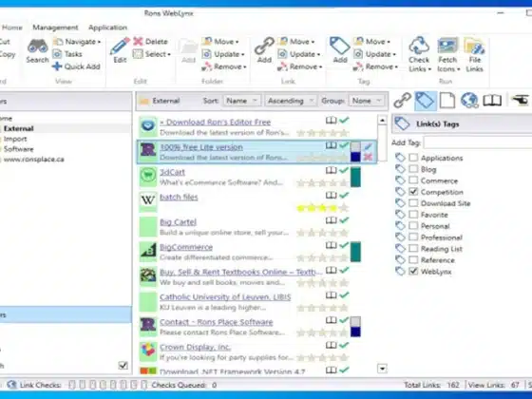Select Import folder in tree

coord(15,139)
